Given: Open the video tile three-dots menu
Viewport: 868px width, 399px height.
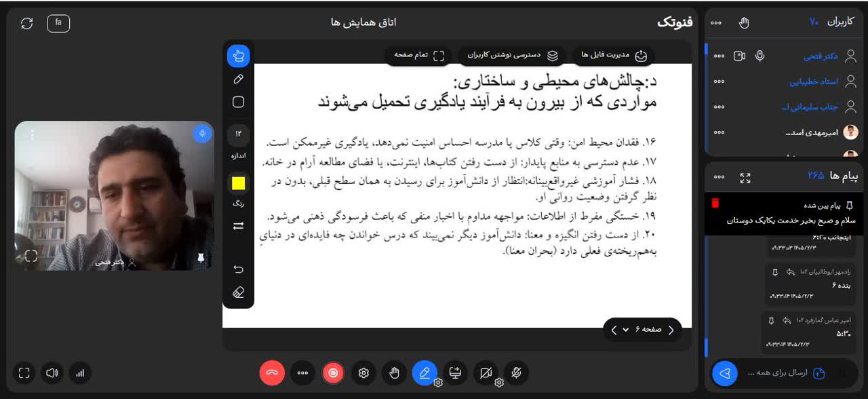Looking at the screenshot, I should point(32,135).
